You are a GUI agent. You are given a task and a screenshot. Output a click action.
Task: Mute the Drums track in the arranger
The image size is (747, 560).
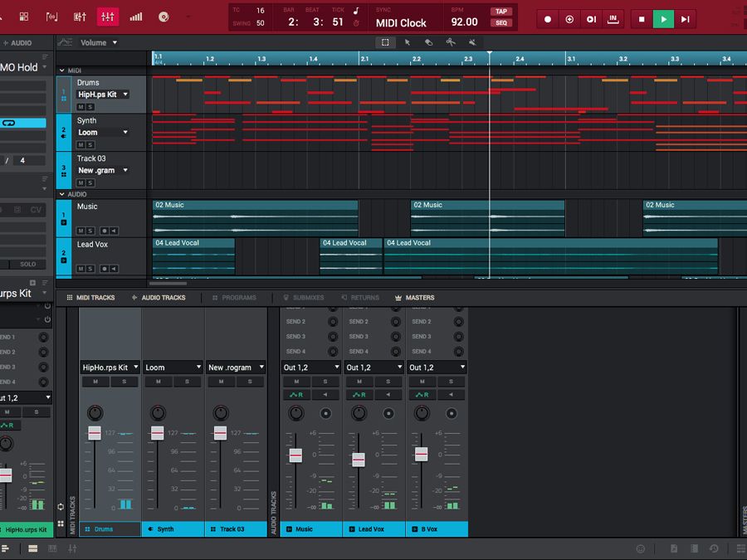81,107
